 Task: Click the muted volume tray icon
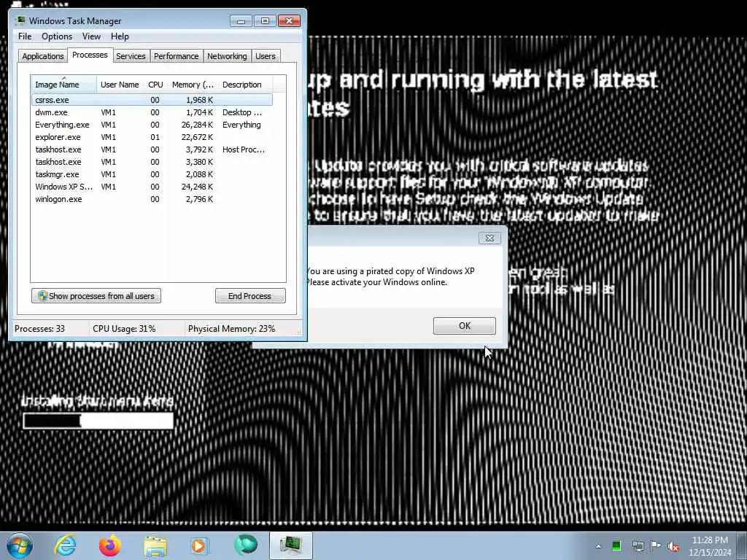pos(673,547)
